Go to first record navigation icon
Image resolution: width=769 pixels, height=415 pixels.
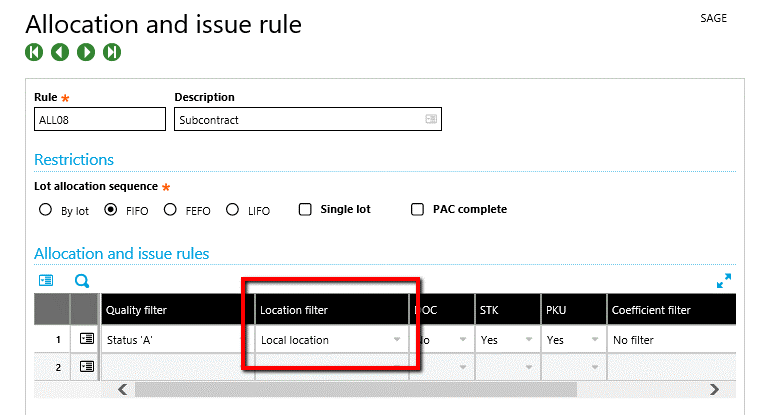(x=34, y=51)
